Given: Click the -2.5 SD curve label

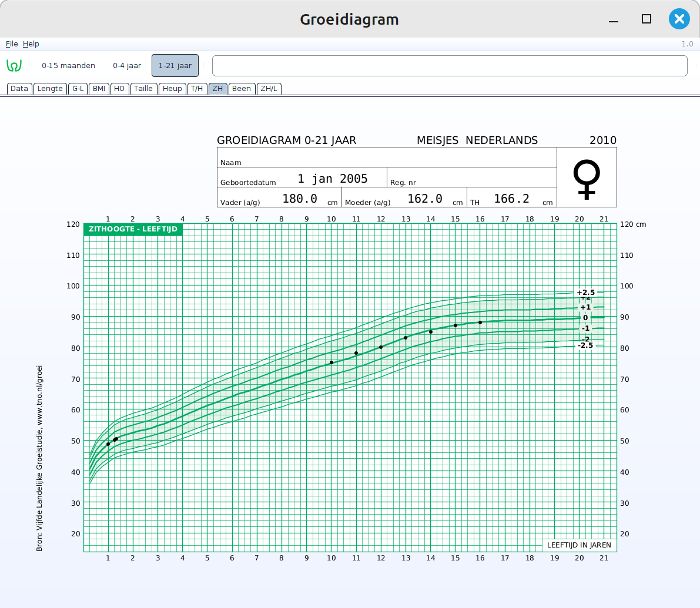Looking at the screenshot, I should tap(585, 345).
